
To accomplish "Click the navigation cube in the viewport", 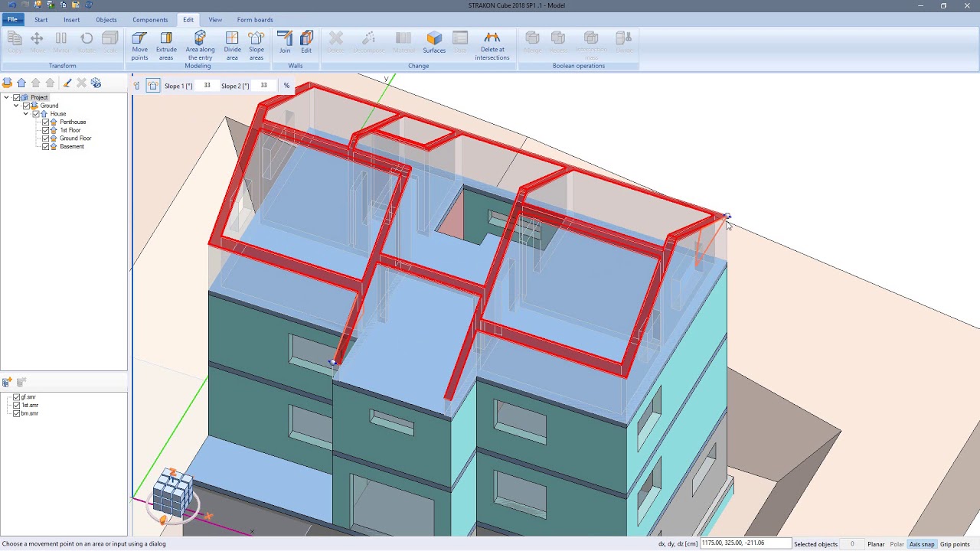I will click(x=173, y=494).
